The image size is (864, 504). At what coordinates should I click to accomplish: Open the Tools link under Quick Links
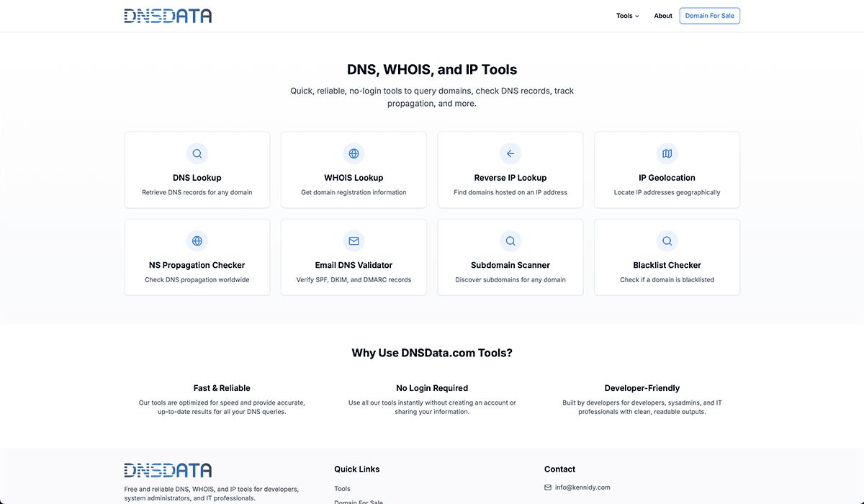(342, 489)
